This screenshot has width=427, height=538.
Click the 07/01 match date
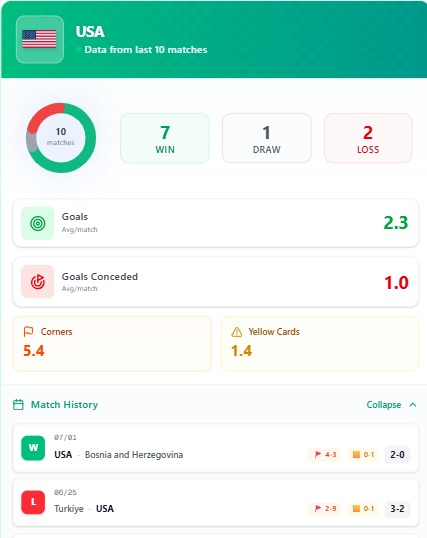(x=65, y=437)
